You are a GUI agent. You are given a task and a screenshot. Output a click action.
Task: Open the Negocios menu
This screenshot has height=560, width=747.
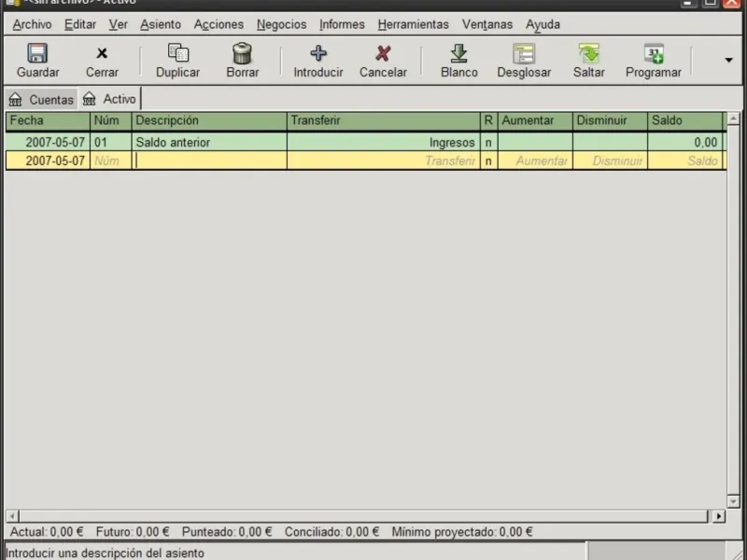pos(281,24)
